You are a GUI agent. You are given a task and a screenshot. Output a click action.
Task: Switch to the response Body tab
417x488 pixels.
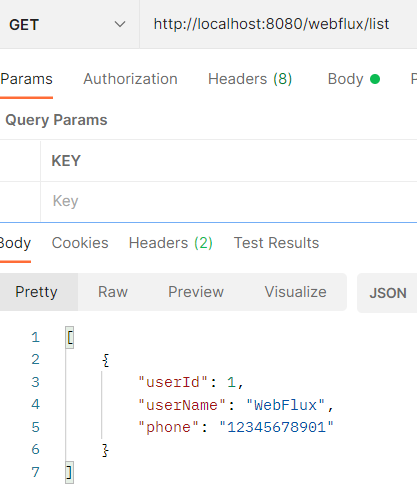coord(15,243)
